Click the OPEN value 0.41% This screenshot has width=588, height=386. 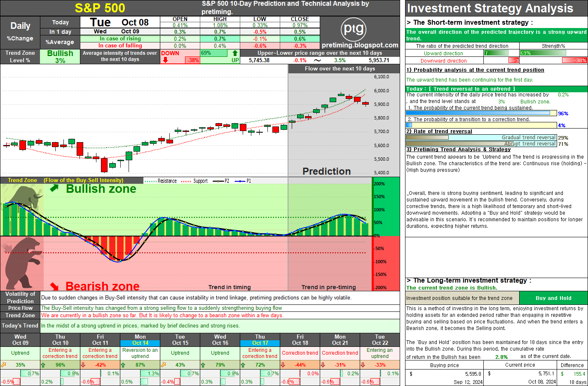pyautogui.click(x=180, y=25)
